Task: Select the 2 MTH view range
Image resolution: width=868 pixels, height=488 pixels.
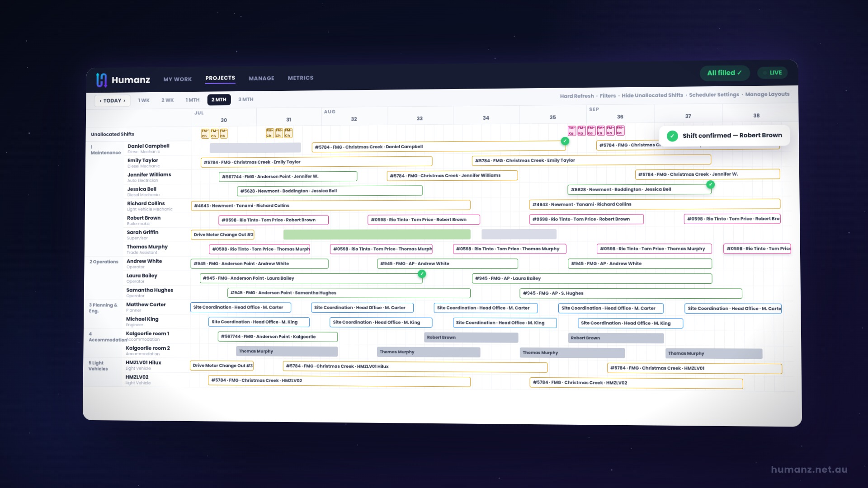Action: point(219,99)
